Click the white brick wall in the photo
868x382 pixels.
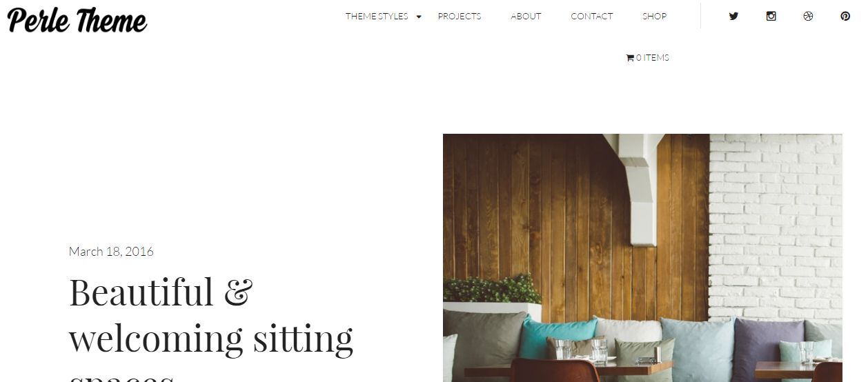click(776, 221)
